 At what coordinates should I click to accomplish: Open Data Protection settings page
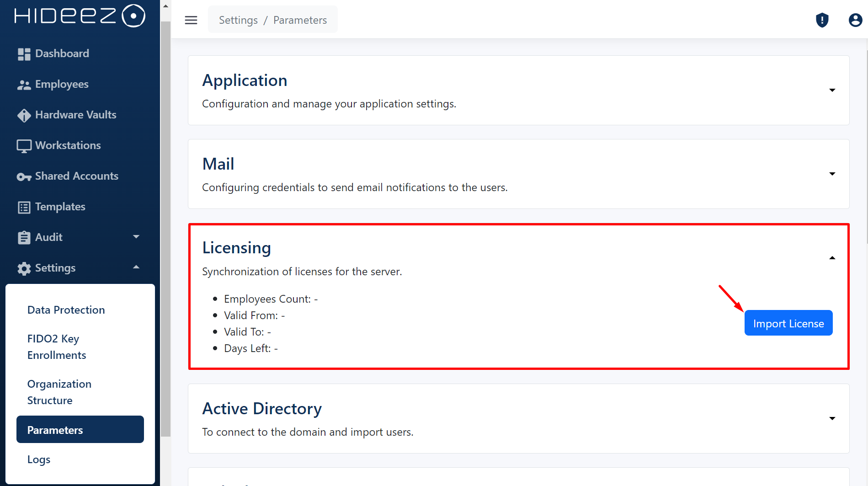click(x=66, y=310)
